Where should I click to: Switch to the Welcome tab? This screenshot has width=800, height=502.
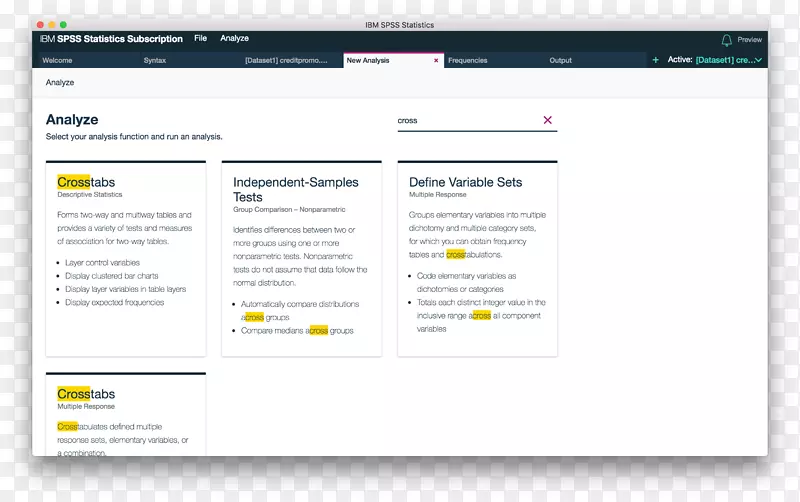tap(88, 60)
